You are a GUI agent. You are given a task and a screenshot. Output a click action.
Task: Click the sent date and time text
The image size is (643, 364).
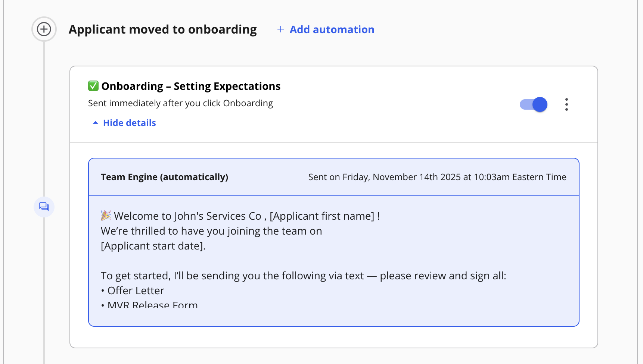click(437, 177)
